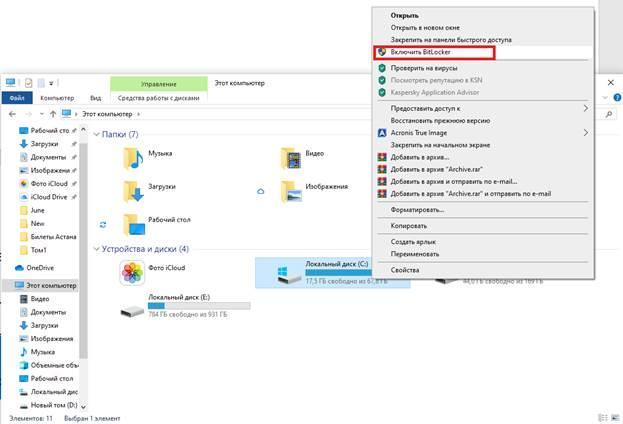The height and width of the screenshot is (424, 623).
Task: Collapse the Папки (7) group
Action: click(97, 134)
